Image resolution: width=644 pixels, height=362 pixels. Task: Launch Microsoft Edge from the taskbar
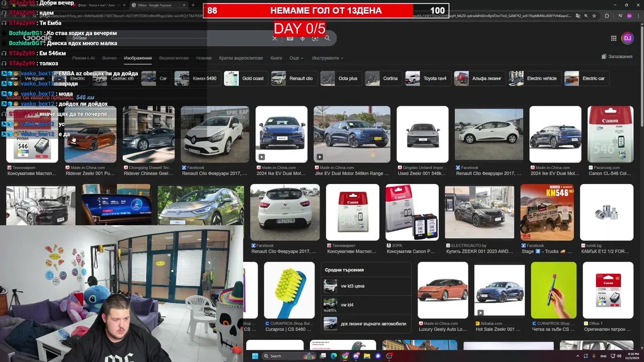tap(333, 356)
